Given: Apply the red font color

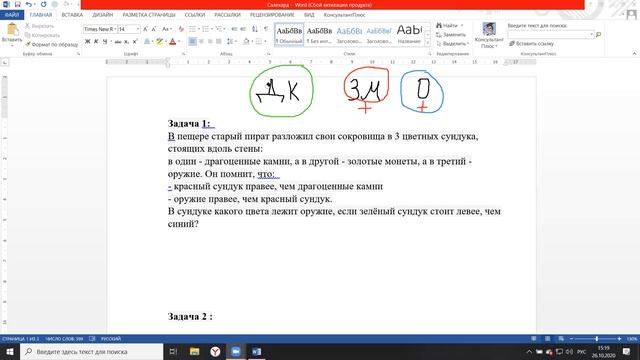Looking at the screenshot, I should [x=172, y=42].
